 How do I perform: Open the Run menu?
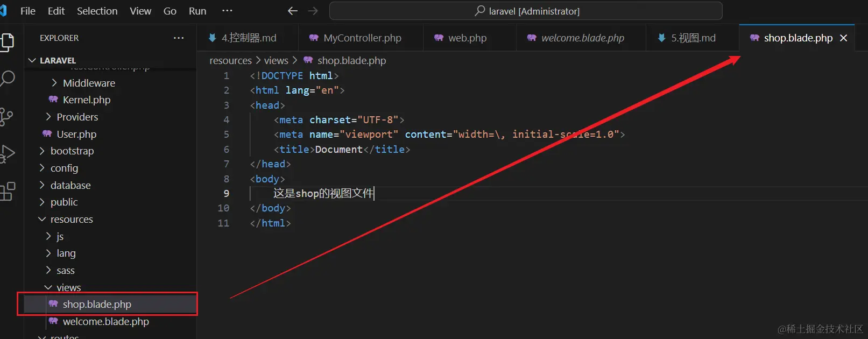(197, 11)
